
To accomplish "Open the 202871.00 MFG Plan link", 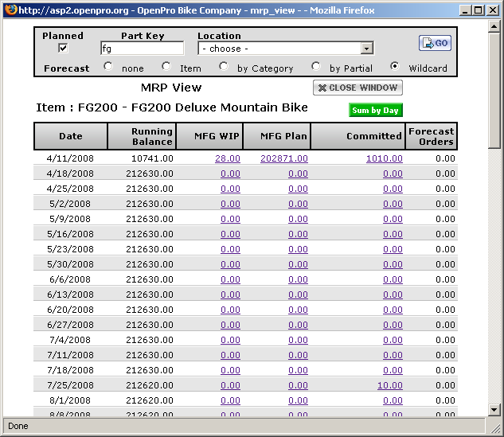I will [283, 158].
